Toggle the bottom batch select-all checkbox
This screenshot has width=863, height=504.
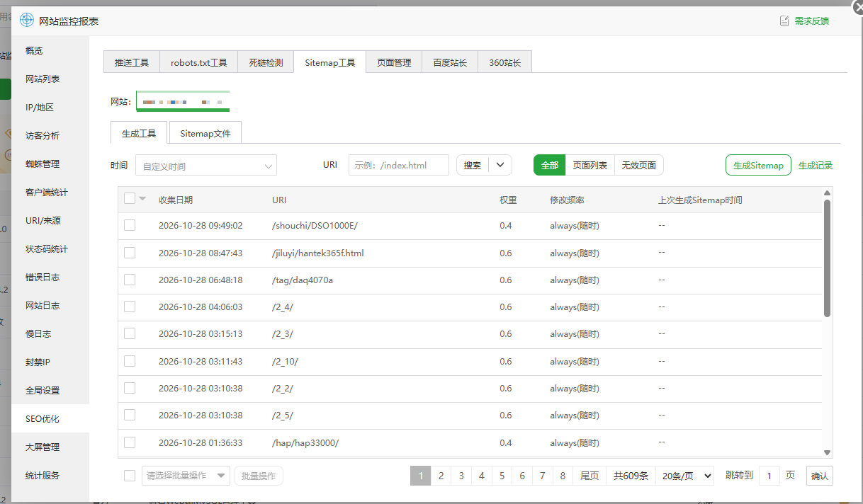pyautogui.click(x=130, y=476)
